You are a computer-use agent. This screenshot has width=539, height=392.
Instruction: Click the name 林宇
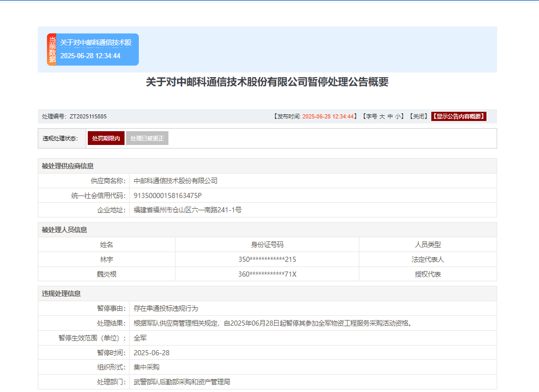[x=107, y=260]
